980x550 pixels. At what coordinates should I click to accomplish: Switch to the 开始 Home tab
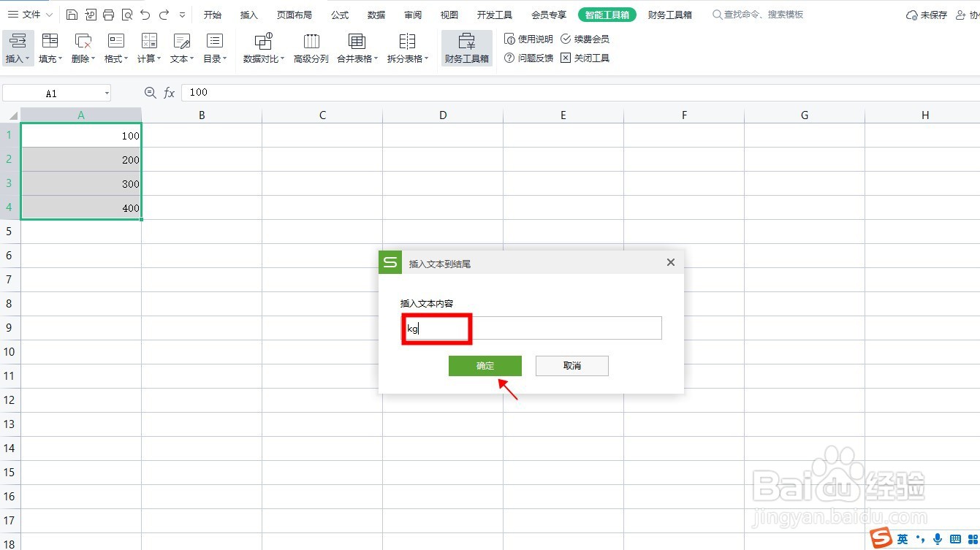213,15
